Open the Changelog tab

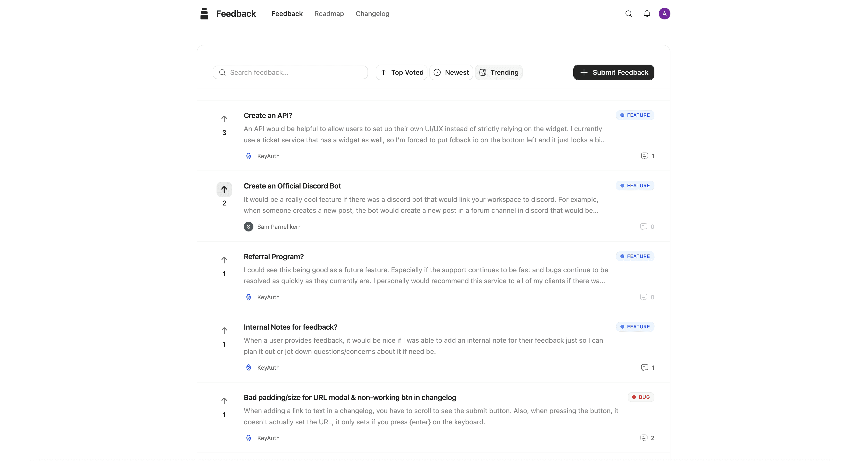372,14
